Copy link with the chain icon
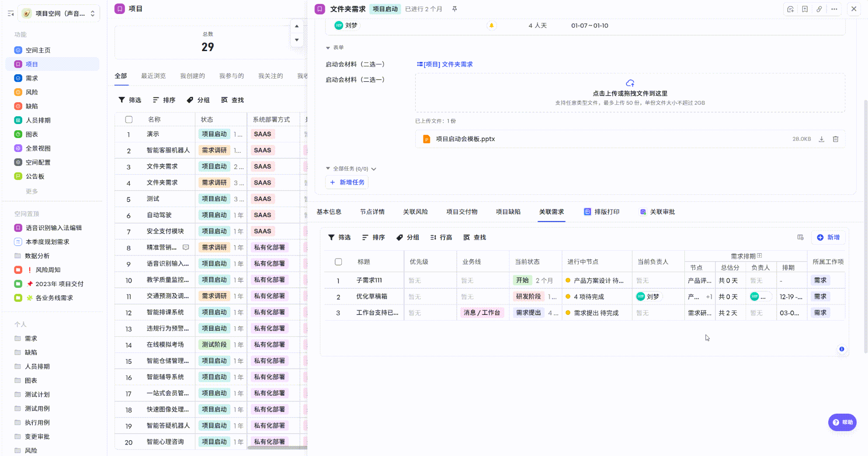The image size is (868, 456). (x=819, y=9)
